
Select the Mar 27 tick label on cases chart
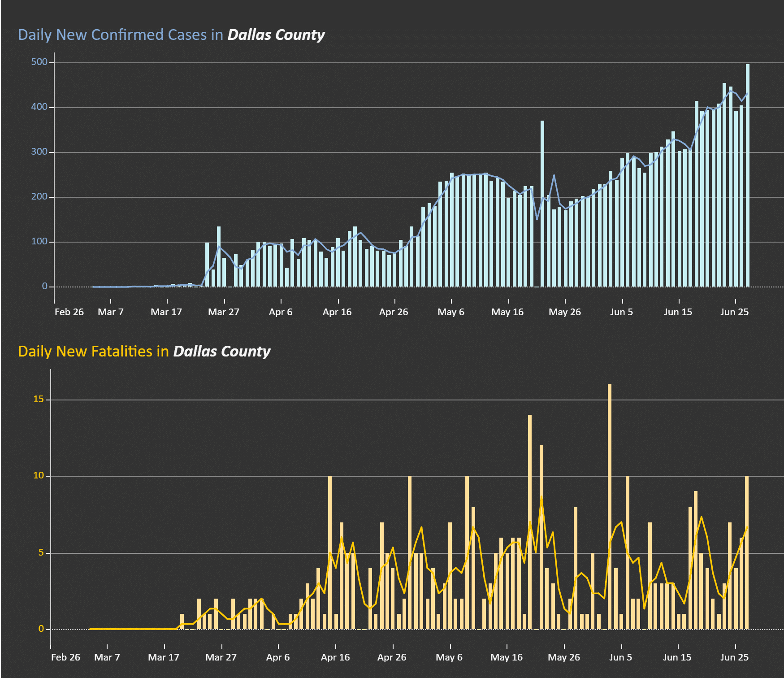pyautogui.click(x=224, y=312)
